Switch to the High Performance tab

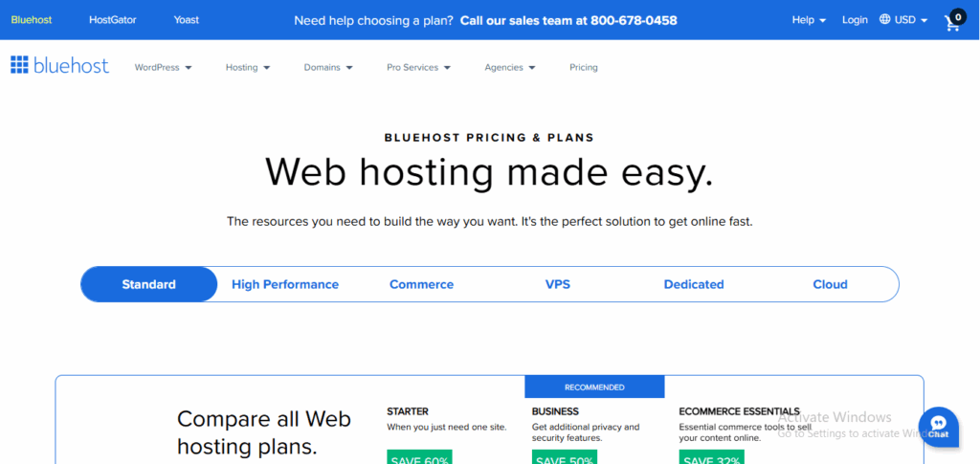pyautogui.click(x=285, y=284)
